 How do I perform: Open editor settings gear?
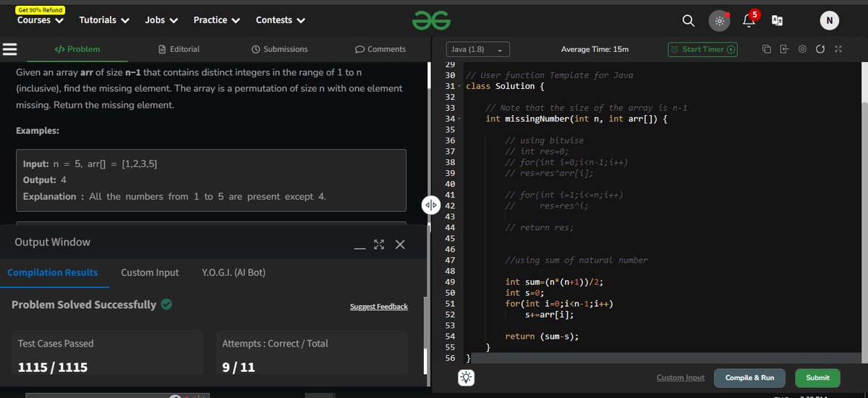[802, 49]
